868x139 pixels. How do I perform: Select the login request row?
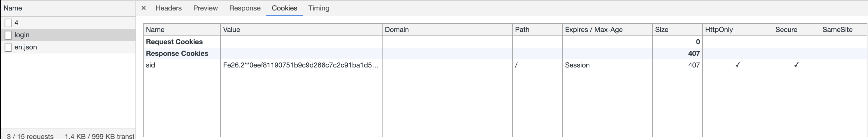[x=68, y=35]
